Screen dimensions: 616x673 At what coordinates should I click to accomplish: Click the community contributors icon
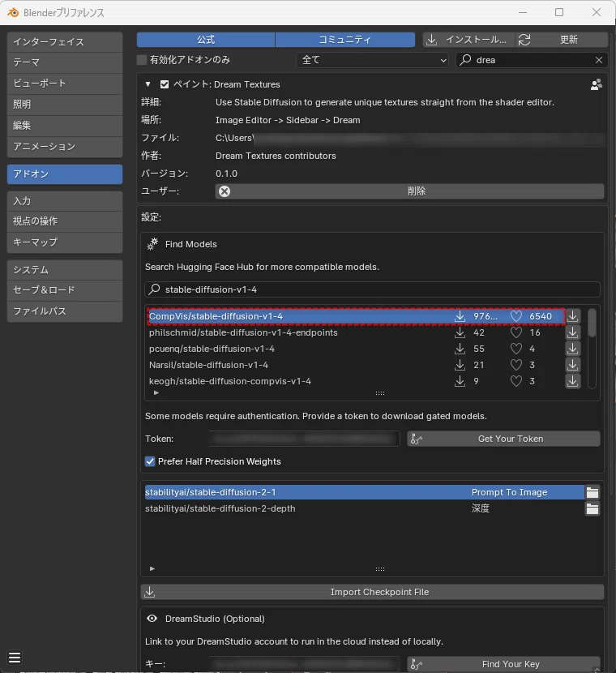597,84
